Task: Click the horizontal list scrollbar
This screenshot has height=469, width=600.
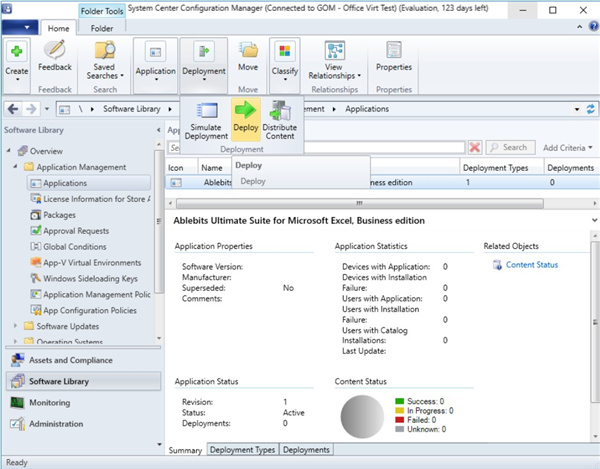Action: (360, 203)
